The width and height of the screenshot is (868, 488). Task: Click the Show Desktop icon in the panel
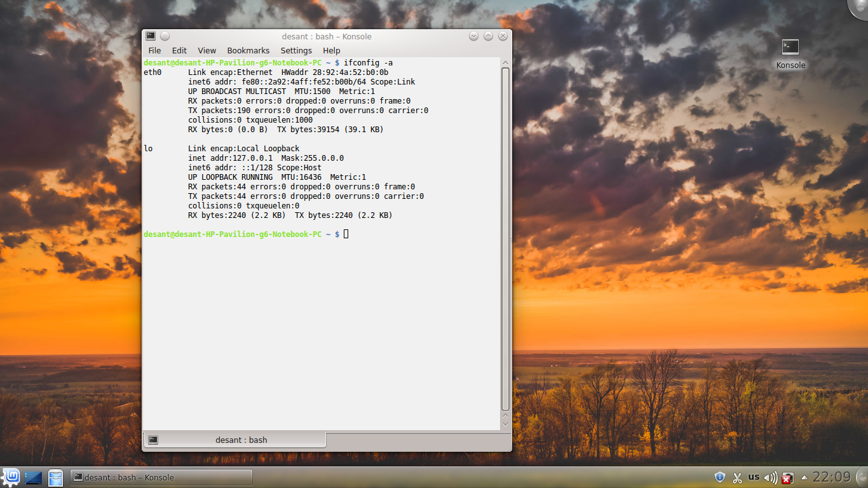(33, 477)
